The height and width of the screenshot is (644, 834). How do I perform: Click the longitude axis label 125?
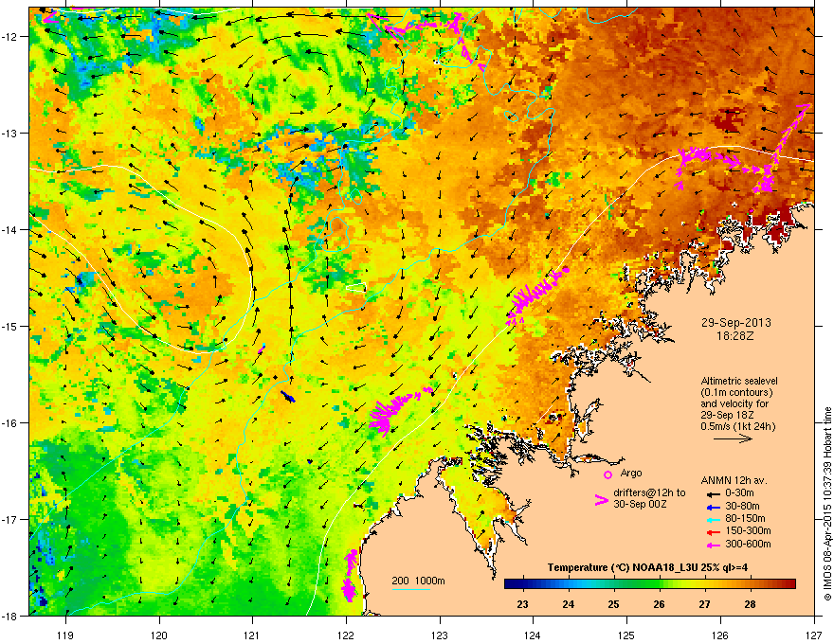tap(626, 635)
